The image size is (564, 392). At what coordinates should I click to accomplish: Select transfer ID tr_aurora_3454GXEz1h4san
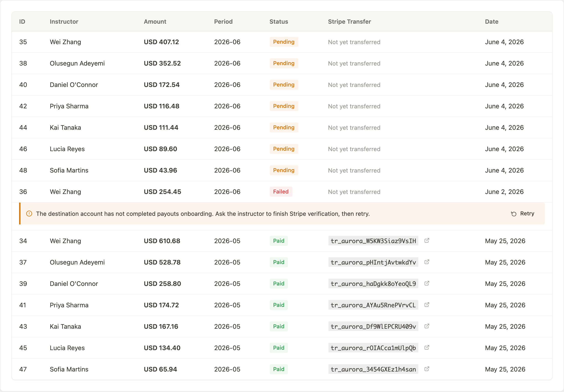[x=373, y=369]
